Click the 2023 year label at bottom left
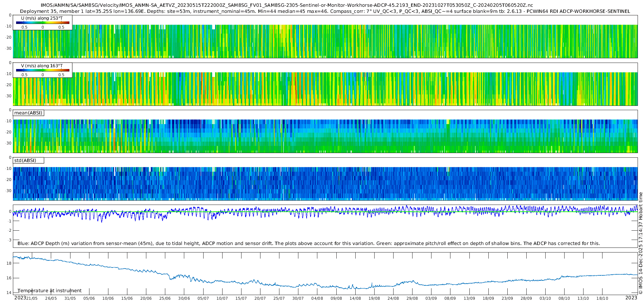This screenshot has height=304, width=644. point(20,298)
